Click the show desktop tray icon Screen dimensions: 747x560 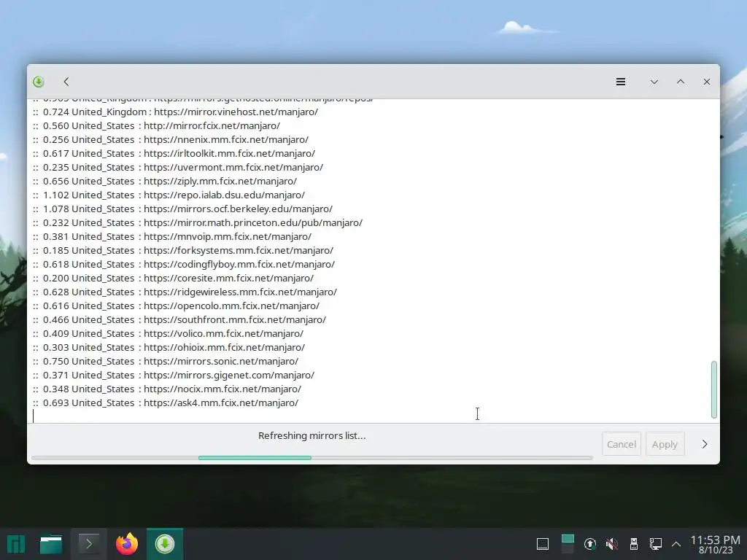click(543, 544)
